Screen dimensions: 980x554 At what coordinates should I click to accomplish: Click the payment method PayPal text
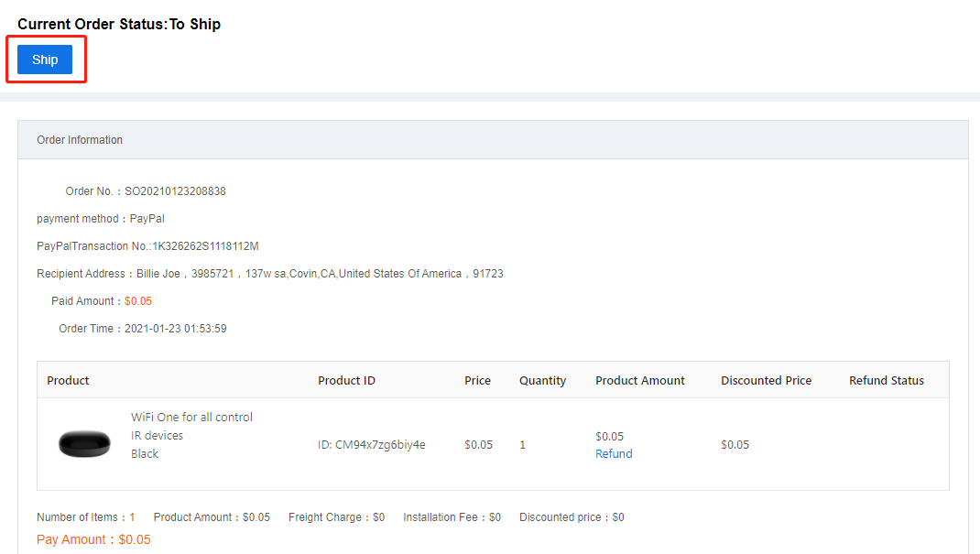(x=101, y=219)
